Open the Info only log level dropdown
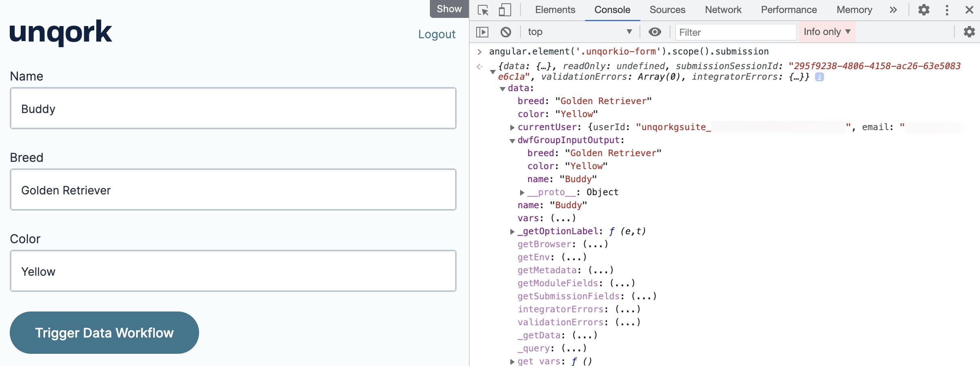Screen dimensions: 980x366 pyautogui.click(x=827, y=32)
